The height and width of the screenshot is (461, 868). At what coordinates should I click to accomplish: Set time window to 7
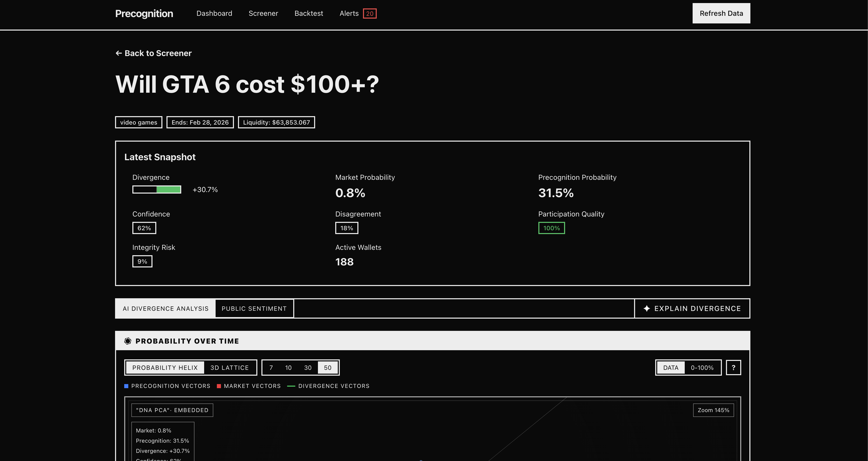click(271, 368)
